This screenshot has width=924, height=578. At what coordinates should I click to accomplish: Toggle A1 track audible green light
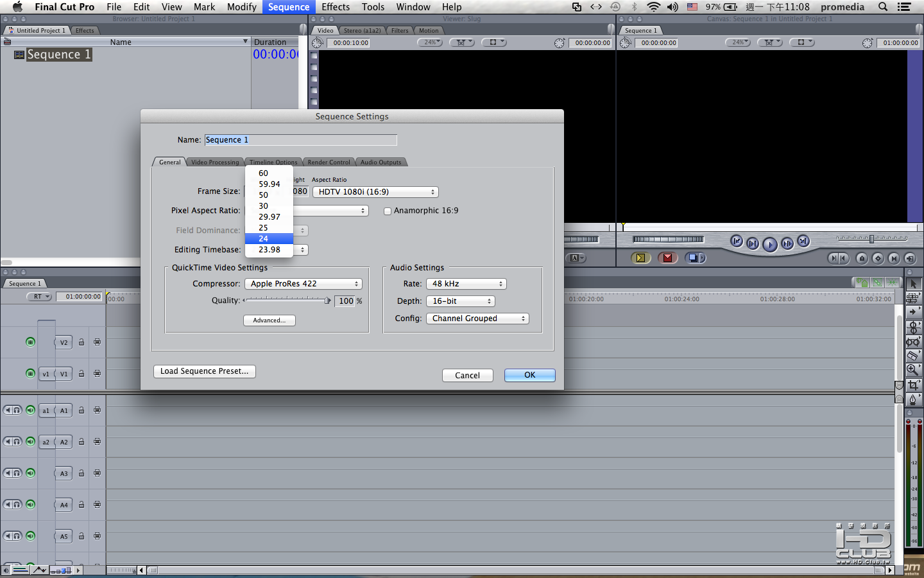(x=30, y=410)
